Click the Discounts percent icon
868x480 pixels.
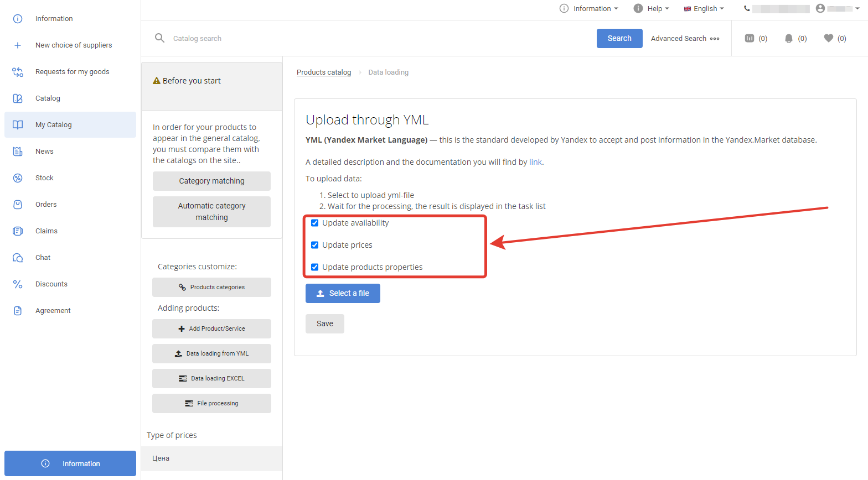click(x=18, y=284)
